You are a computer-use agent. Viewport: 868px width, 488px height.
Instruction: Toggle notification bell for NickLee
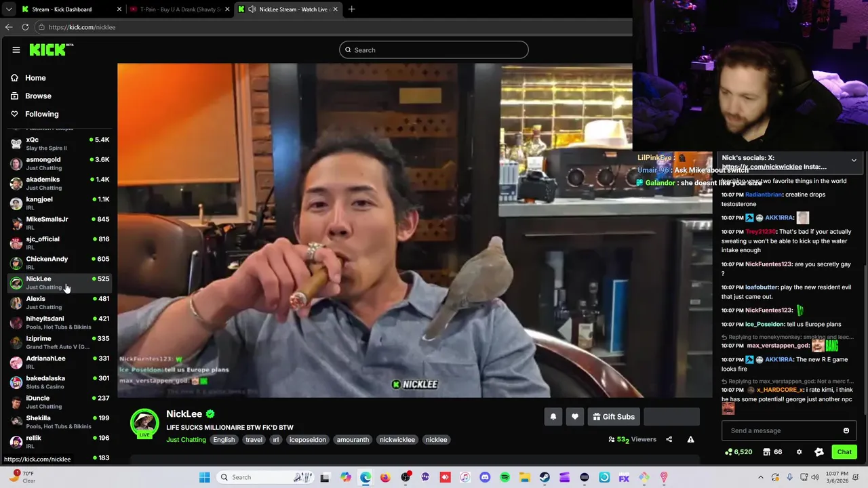click(x=553, y=417)
